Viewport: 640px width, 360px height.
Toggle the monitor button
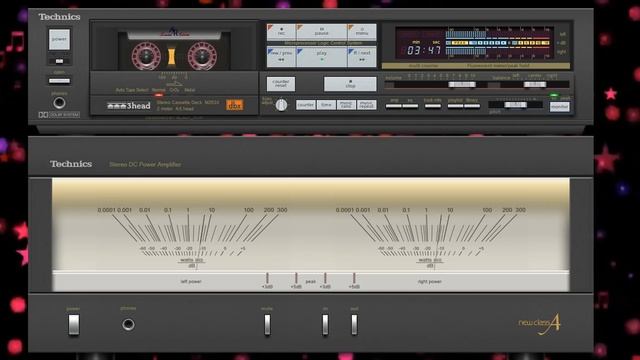pos(560,107)
